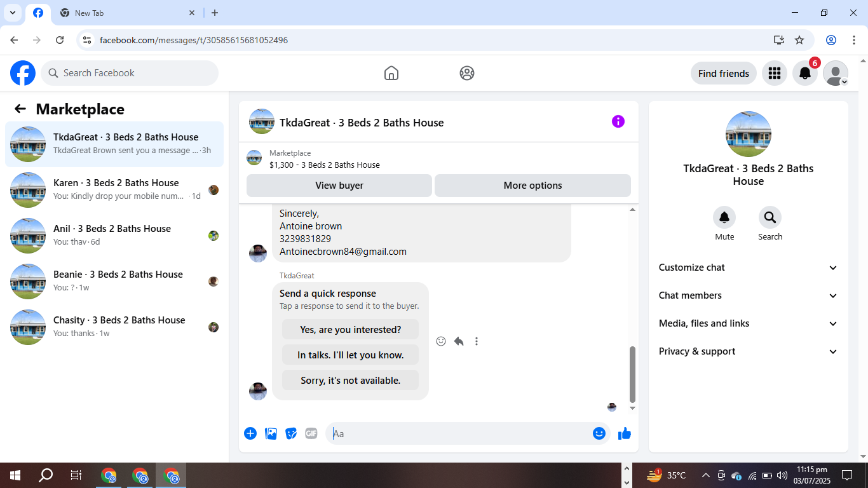View site information icon in address bar
Image resolution: width=868 pixels, height=488 pixels.
click(88, 40)
